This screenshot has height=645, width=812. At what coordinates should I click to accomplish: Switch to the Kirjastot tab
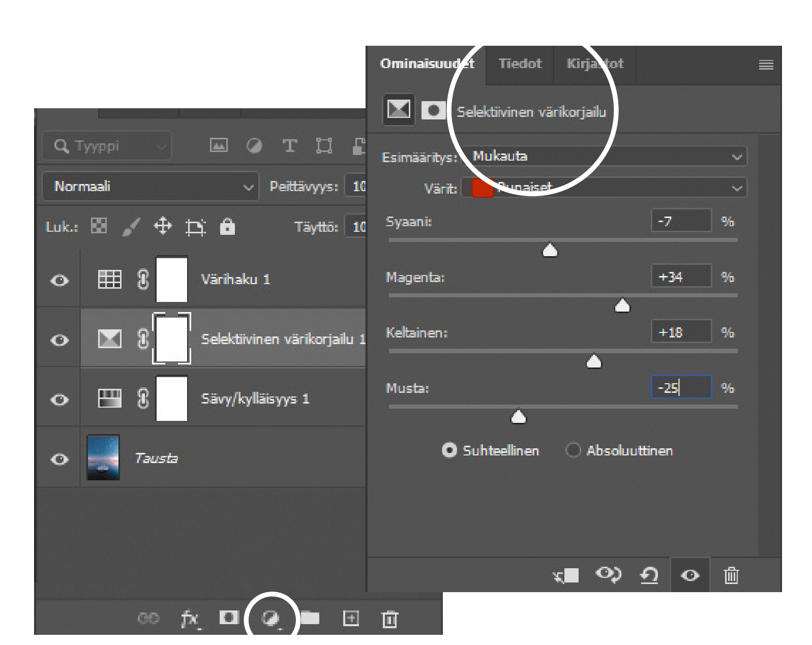(x=594, y=64)
